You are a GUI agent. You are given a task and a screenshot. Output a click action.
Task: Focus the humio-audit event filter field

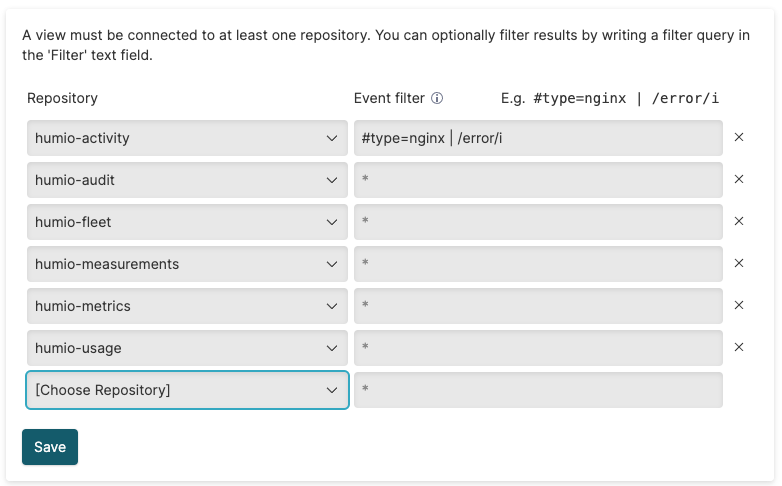click(538, 180)
